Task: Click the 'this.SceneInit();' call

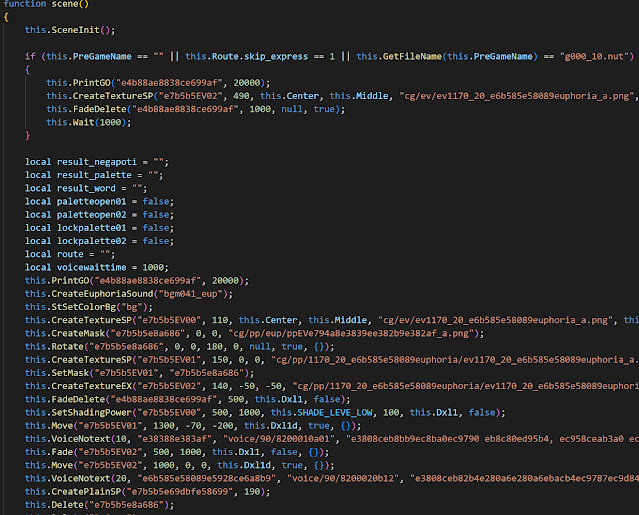Action: point(70,30)
